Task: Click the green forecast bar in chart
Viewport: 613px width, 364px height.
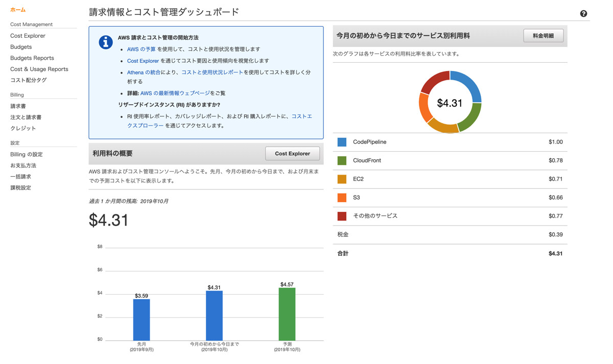Action: pyautogui.click(x=287, y=314)
